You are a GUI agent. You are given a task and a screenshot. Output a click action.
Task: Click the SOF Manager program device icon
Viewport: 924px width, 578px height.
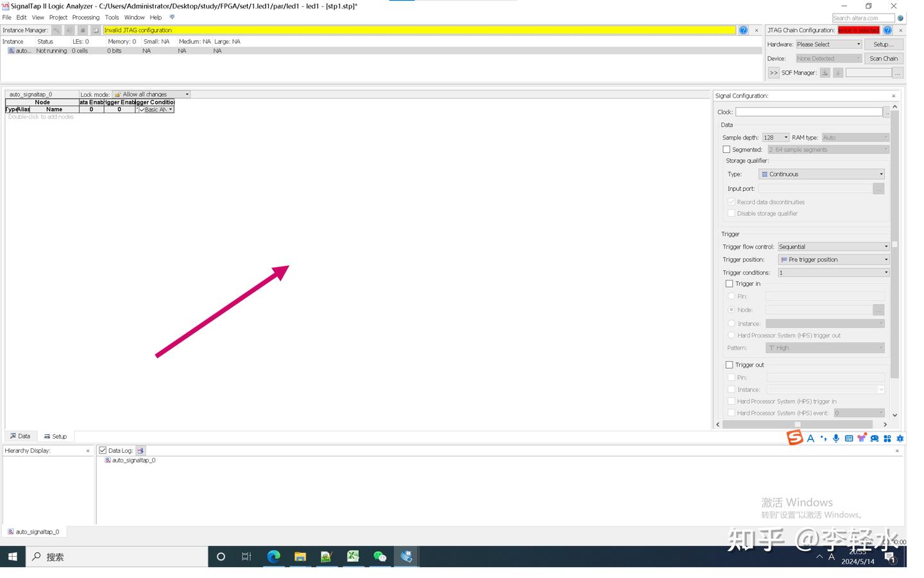tap(825, 73)
